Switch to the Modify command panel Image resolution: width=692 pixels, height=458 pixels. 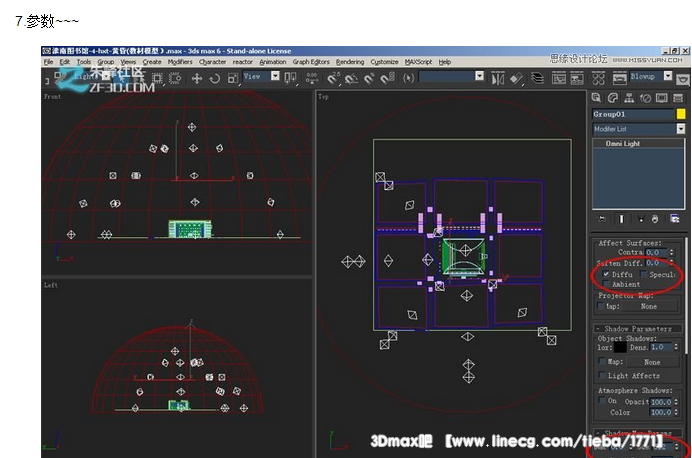click(612, 98)
